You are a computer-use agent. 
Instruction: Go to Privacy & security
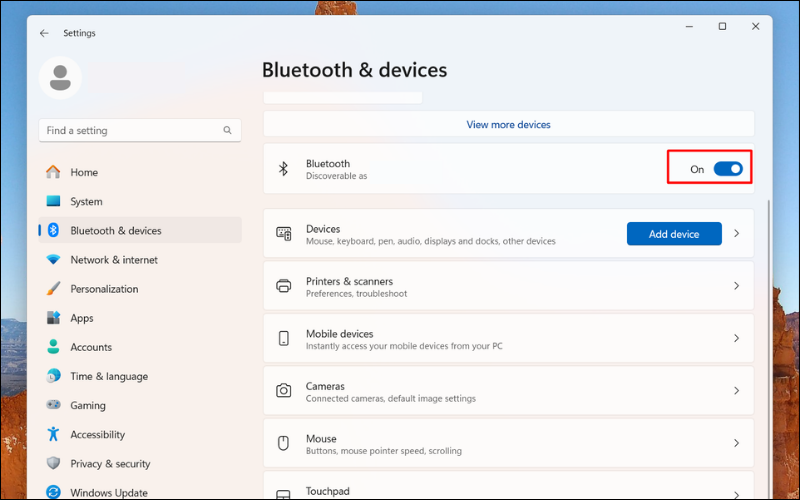[x=140, y=463]
